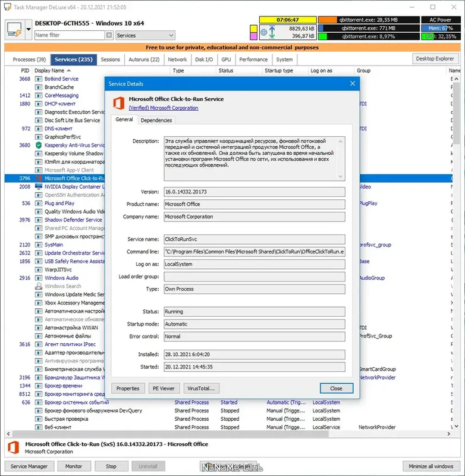
Task: Click in the Name filter input field
Action: 70,35
